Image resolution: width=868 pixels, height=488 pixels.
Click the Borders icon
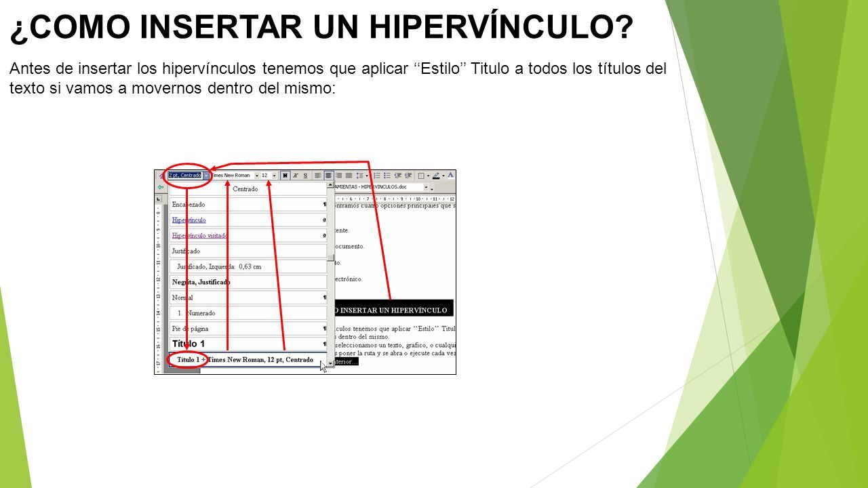point(421,175)
